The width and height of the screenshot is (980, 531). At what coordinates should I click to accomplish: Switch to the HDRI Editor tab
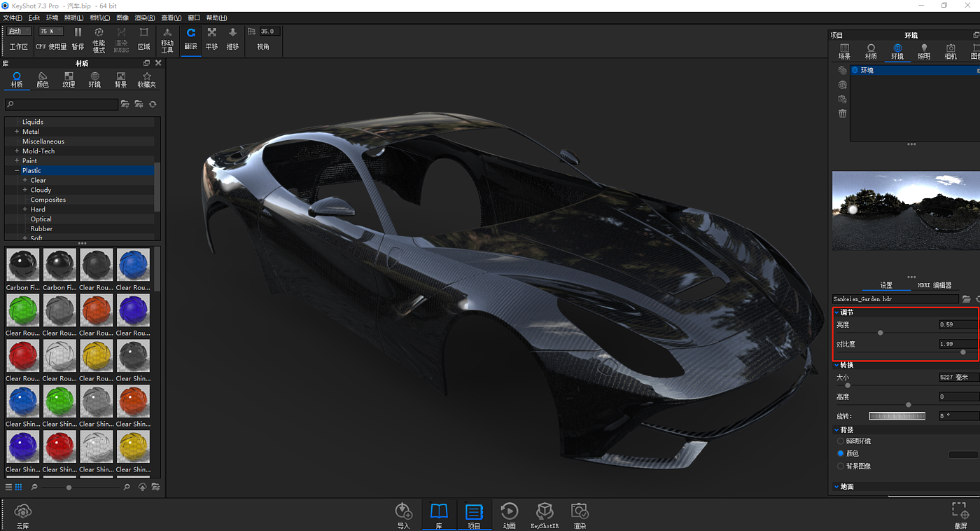[934, 285]
